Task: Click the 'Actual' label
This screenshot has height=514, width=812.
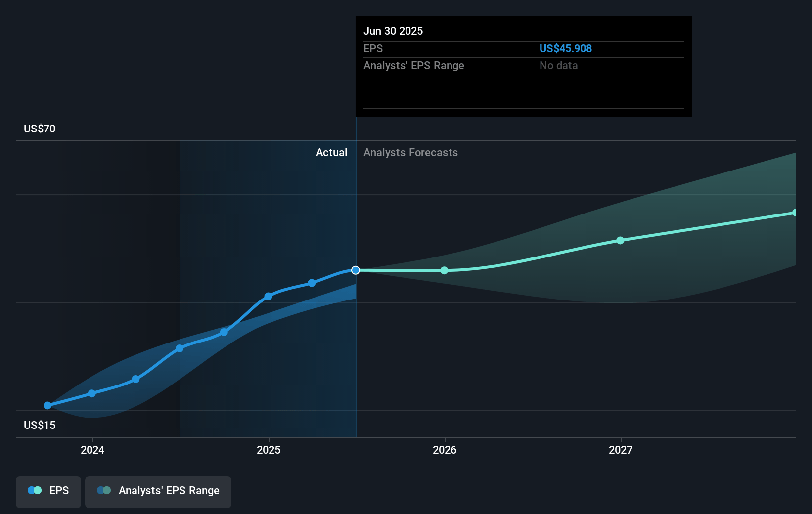Action: pos(331,152)
